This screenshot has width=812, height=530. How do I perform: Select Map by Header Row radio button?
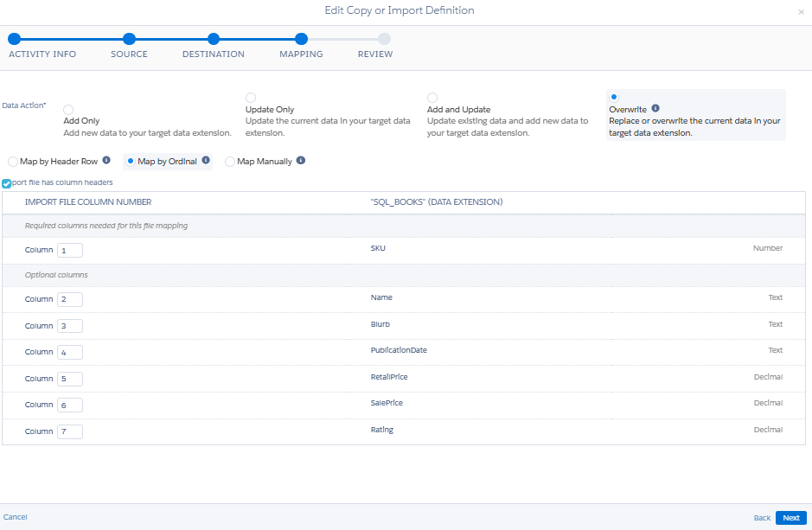(x=12, y=161)
